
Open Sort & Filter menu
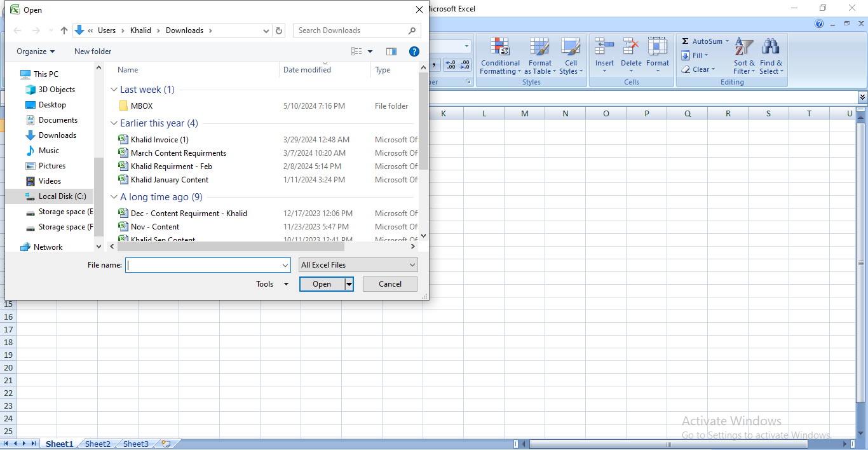(x=744, y=56)
